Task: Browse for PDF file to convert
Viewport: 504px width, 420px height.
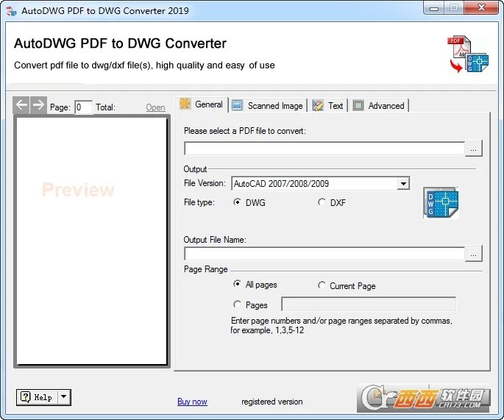Action: tap(473, 149)
